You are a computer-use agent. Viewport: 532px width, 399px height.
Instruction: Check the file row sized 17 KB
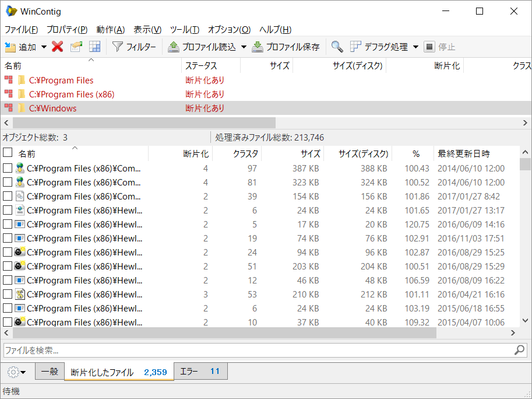coord(8,224)
